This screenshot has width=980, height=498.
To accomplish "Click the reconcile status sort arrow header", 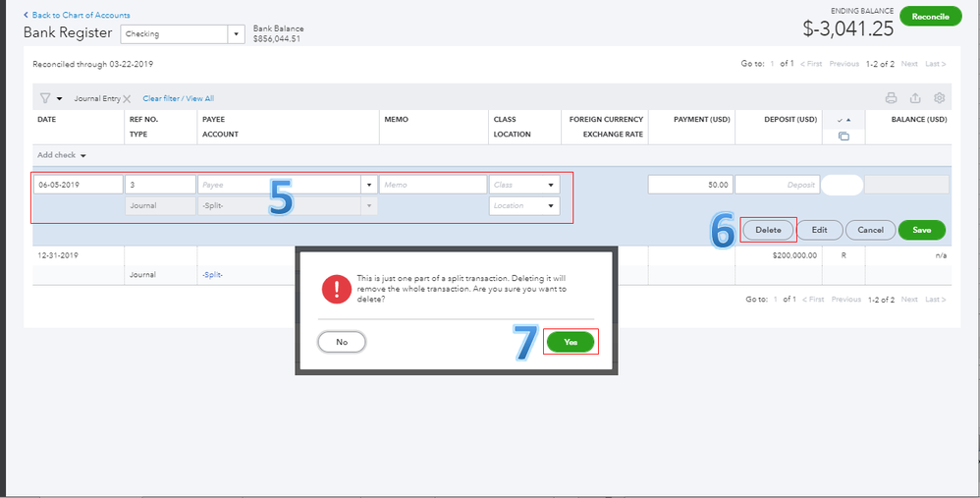I will pos(844,120).
